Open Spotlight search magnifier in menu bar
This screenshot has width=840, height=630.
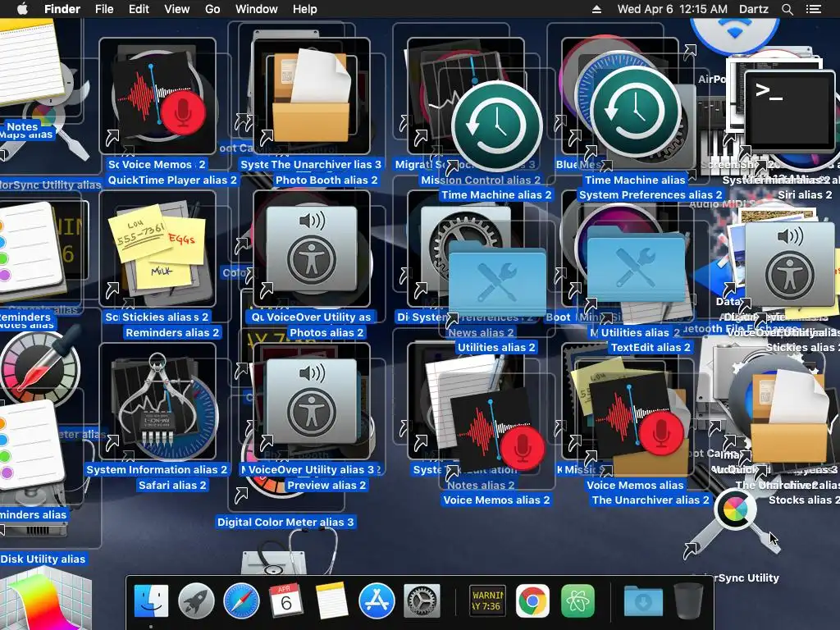[x=787, y=9]
